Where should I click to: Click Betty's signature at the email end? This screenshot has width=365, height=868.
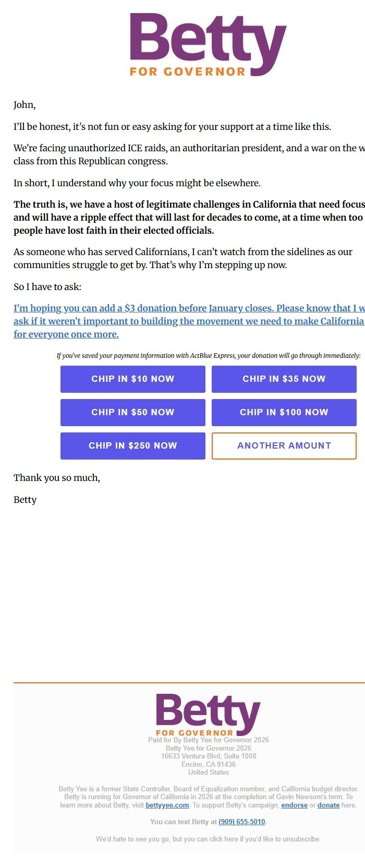tap(25, 500)
